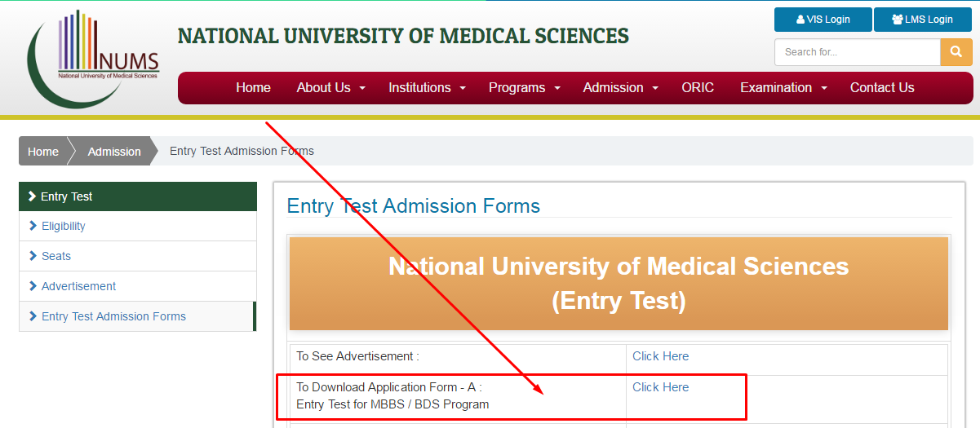Focus the "Search for..." input field
This screenshot has height=428, width=980.
[857, 52]
